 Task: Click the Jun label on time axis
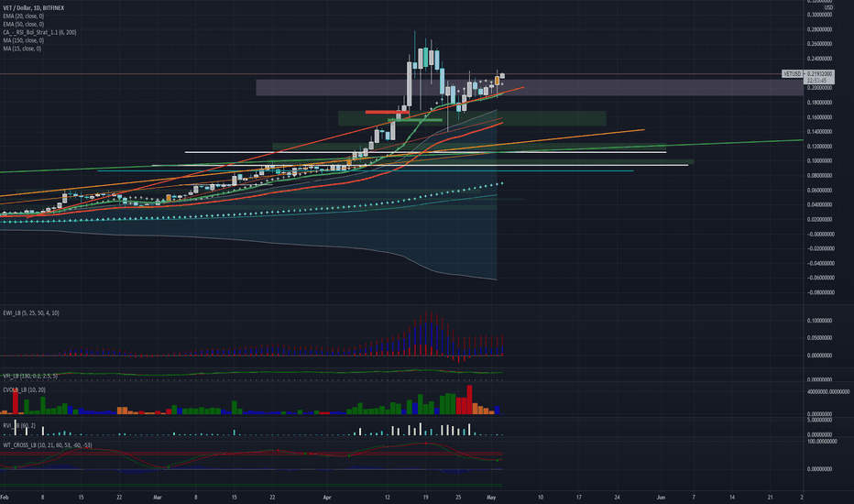coord(661,497)
